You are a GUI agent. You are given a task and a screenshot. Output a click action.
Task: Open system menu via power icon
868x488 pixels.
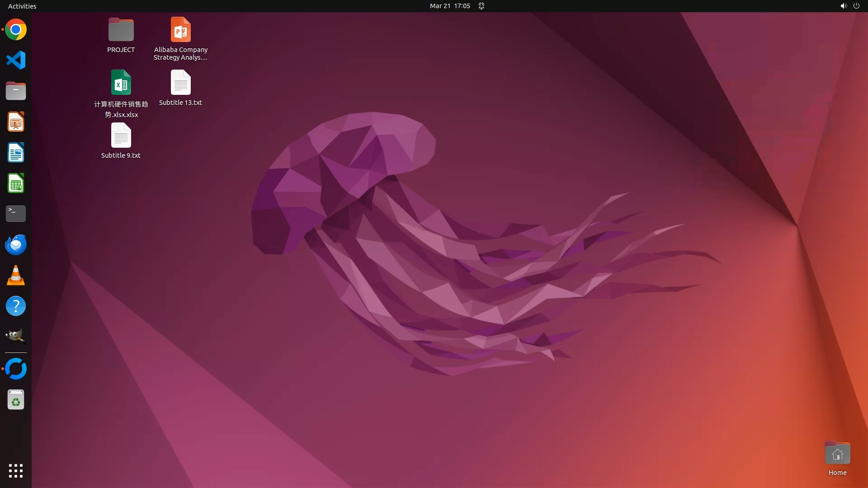click(x=856, y=6)
